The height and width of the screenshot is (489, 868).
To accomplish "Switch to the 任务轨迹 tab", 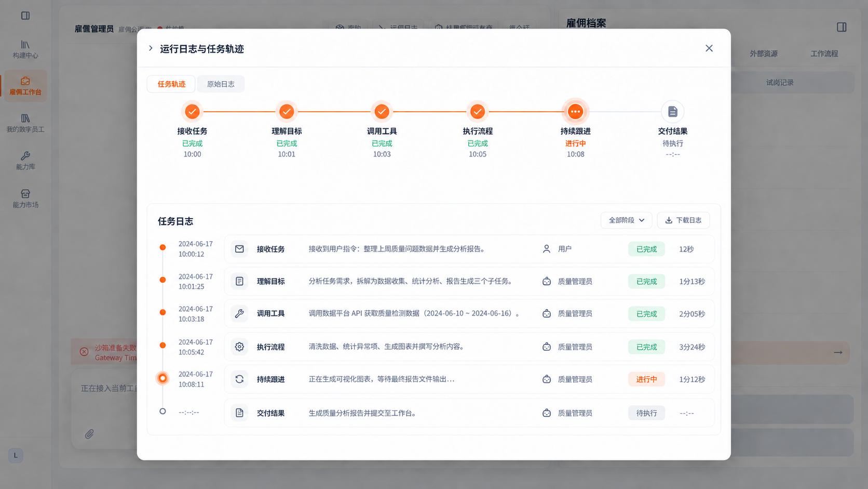I will [171, 84].
